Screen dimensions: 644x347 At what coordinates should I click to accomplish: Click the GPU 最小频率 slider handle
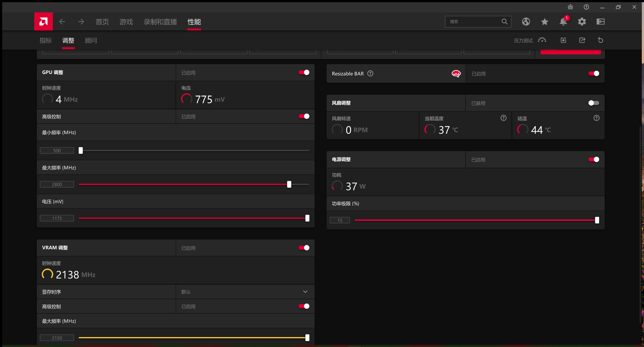81,151
